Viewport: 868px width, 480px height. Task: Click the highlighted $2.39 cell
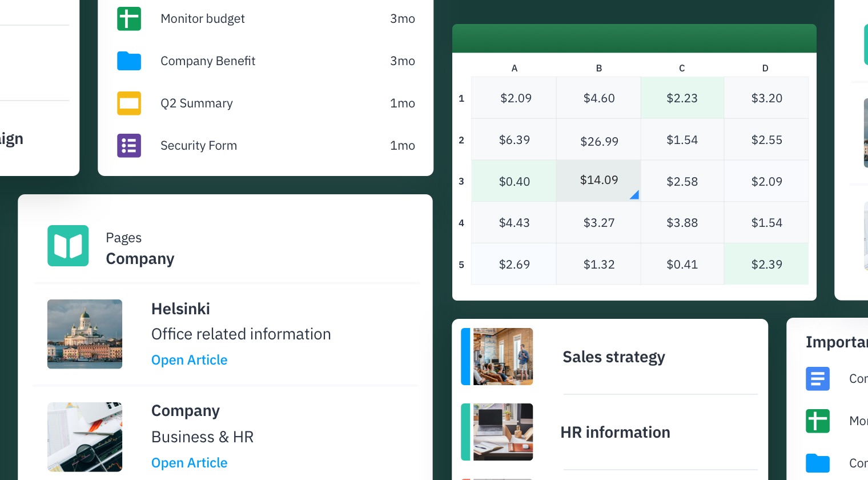766,265
